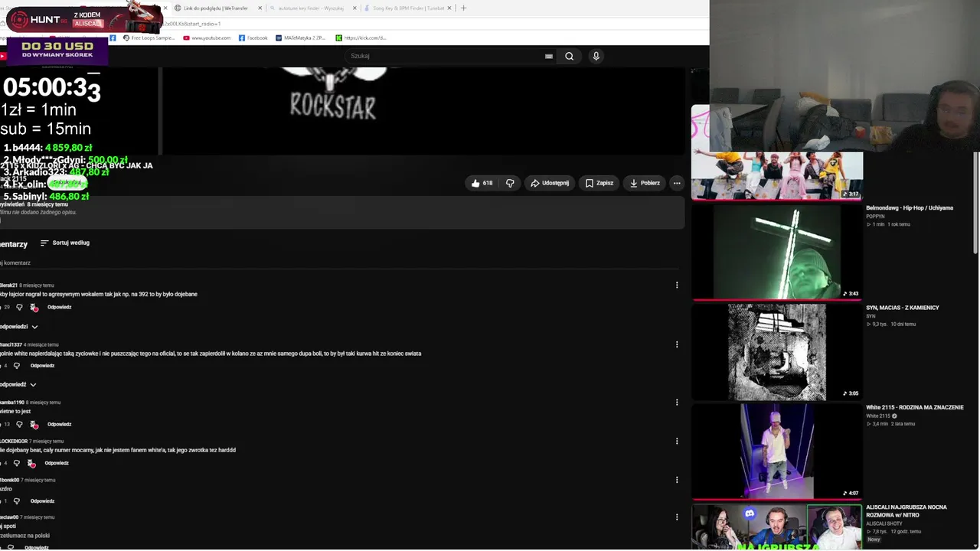Reply to the 'dojebany beat' comment
Viewport: 980px width, 551px height.
coord(57,464)
